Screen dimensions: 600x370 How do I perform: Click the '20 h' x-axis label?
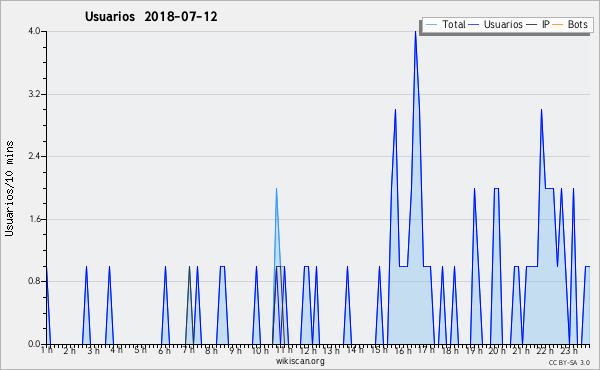(497, 350)
